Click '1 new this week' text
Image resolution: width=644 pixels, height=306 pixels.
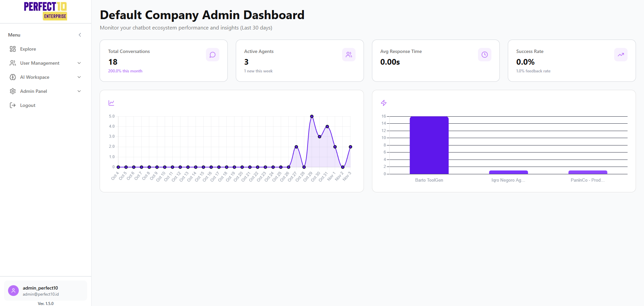(x=258, y=71)
